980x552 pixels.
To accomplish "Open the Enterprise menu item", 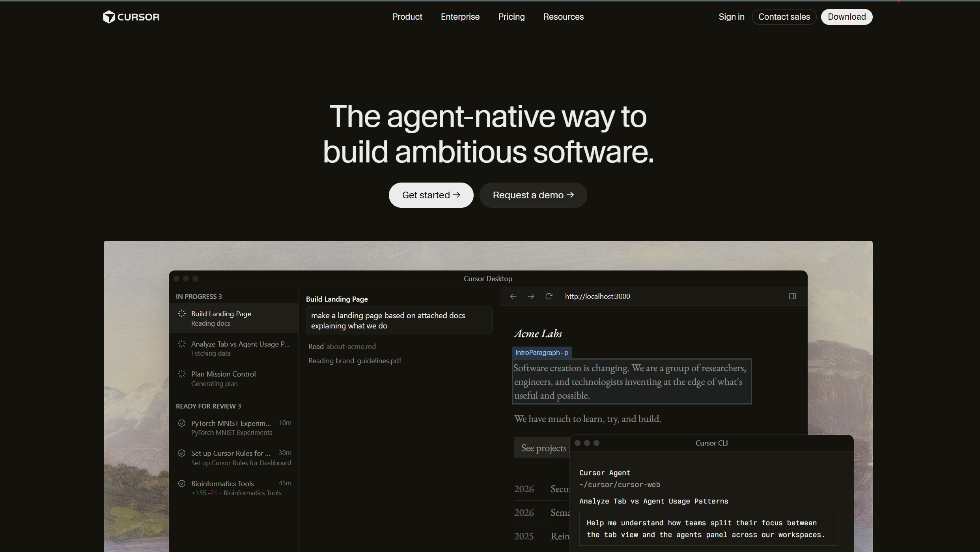I will (x=460, y=17).
